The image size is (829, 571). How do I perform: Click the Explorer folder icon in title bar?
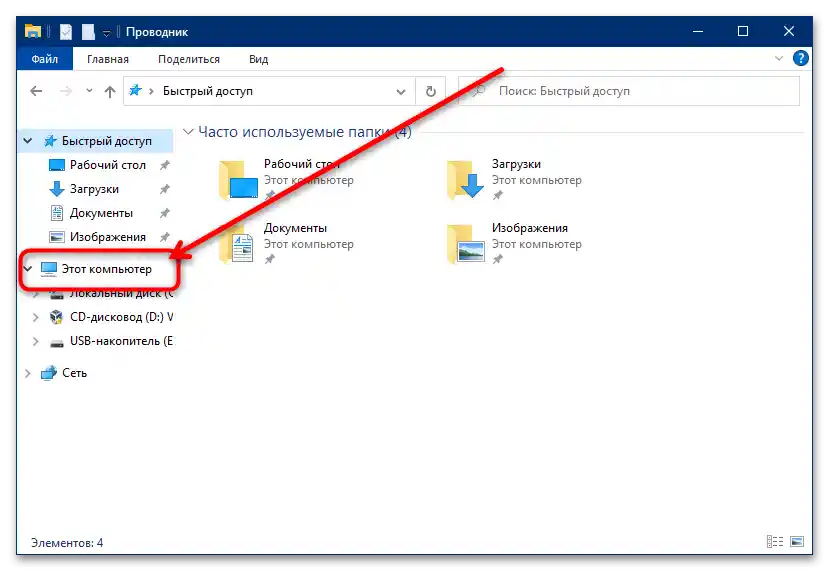33,32
